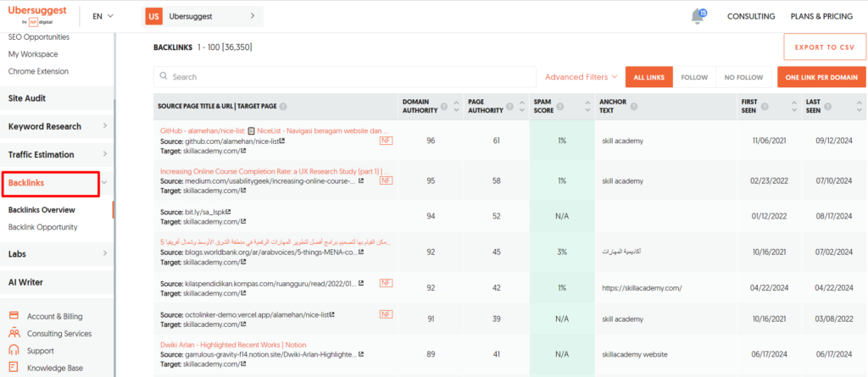Viewport: 868px width, 377px height.
Task: Sort by Last Seen arrows
Action: coord(859,106)
